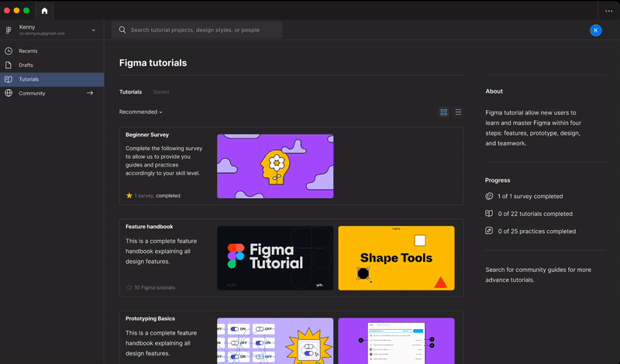Open the purple prototype flow thumbnail

pos(396,341)
